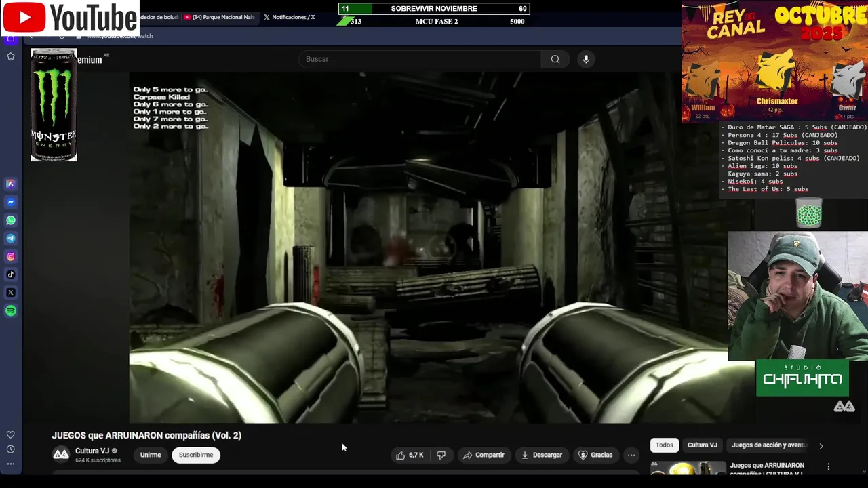Switch to Parque Nacional Nahuel YouTube tab
Image resolution: width=868 pixels, height=488 pixels.
pos(220,17)
